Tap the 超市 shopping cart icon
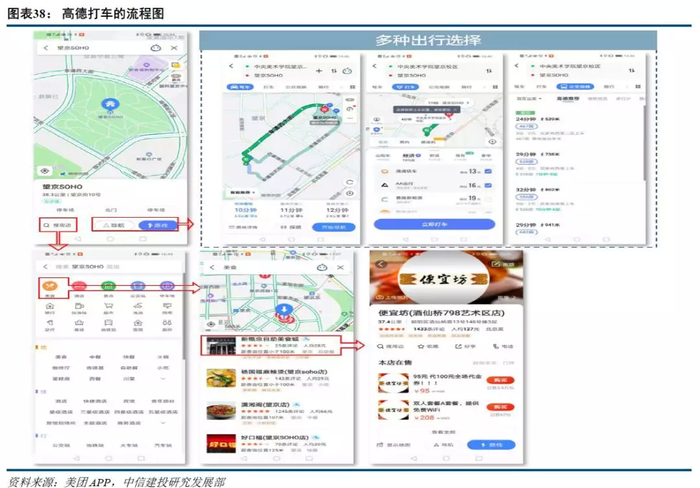The image size is (700, 488). (108, 306)
